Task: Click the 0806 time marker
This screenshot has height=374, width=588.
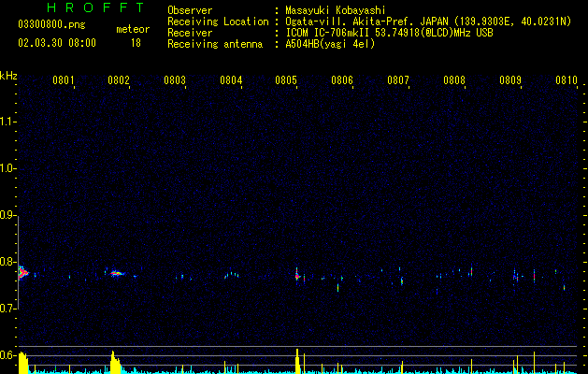Action: click(342, 80)
